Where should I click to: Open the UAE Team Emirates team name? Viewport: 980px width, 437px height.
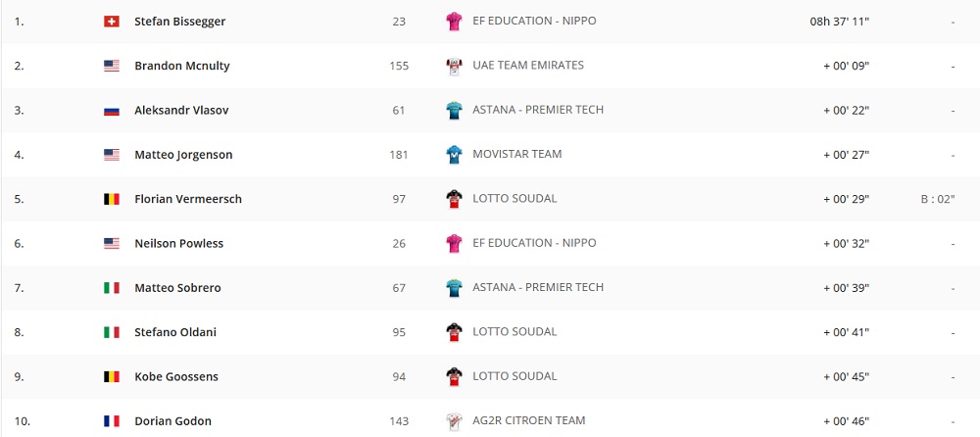(x=527, y=66)
